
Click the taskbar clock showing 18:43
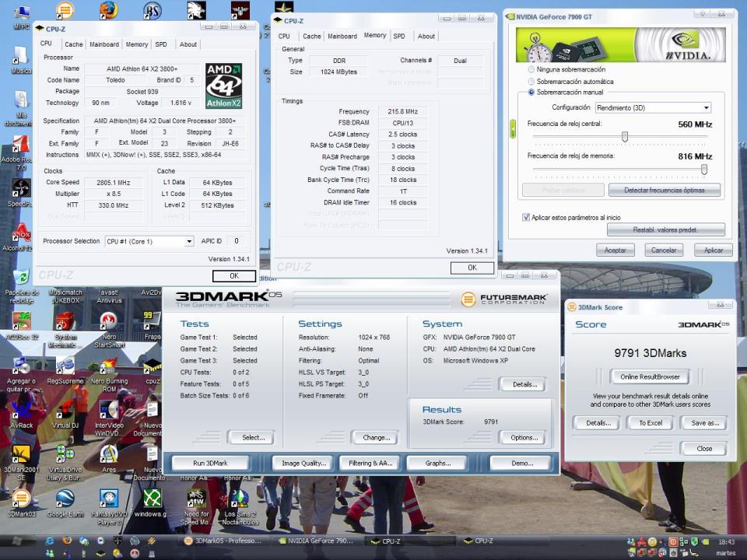point(726,542)
